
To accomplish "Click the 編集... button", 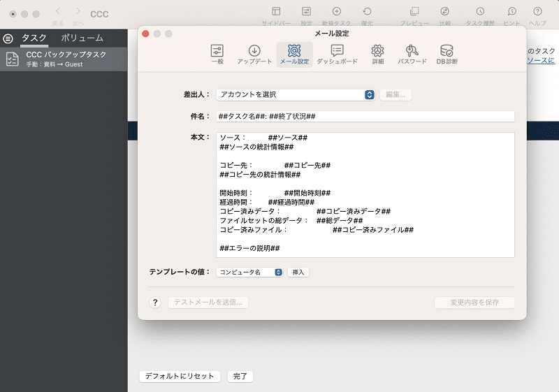I will click(x=395, y=94).
